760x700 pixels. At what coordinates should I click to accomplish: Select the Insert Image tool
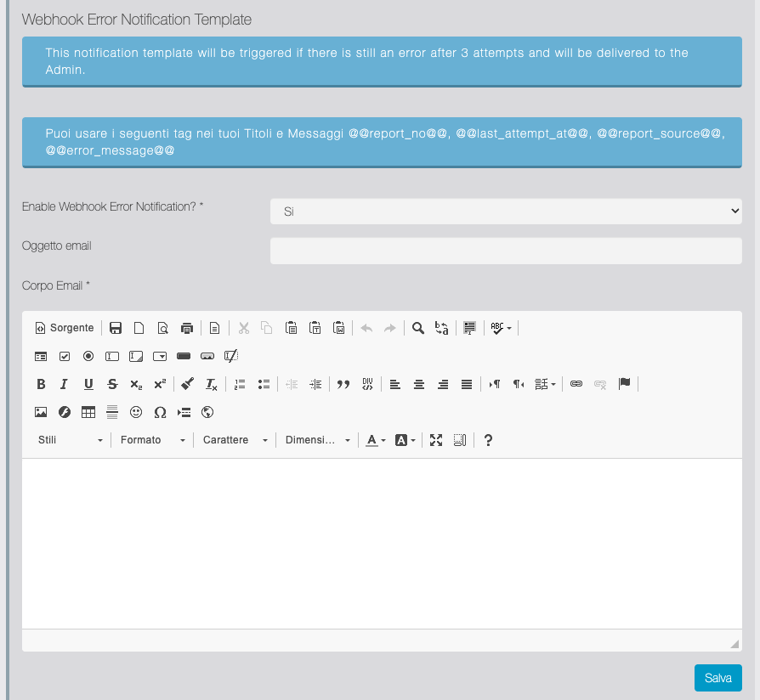pos(41,412)
